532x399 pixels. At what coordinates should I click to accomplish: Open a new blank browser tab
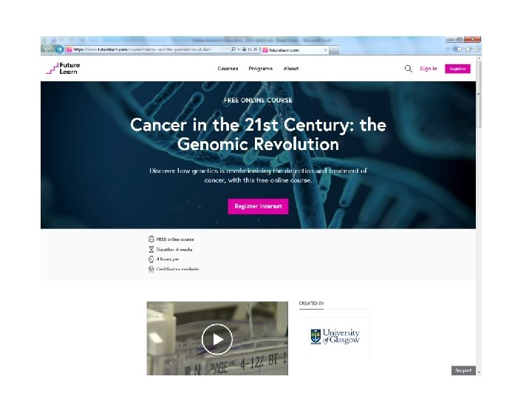click(x=334, y=50)
